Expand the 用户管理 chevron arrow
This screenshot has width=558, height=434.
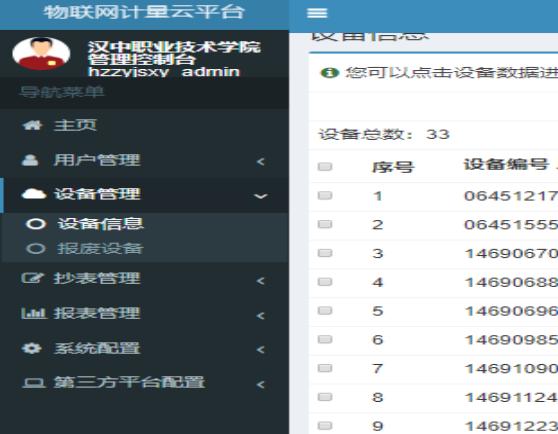pyautogui.click(x=261, y=162)
